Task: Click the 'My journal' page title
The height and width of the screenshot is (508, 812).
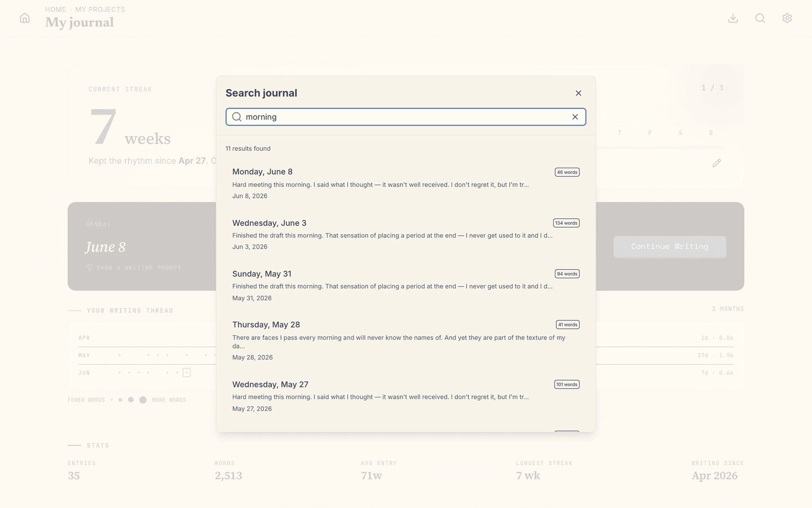Action: coord(80,23)
